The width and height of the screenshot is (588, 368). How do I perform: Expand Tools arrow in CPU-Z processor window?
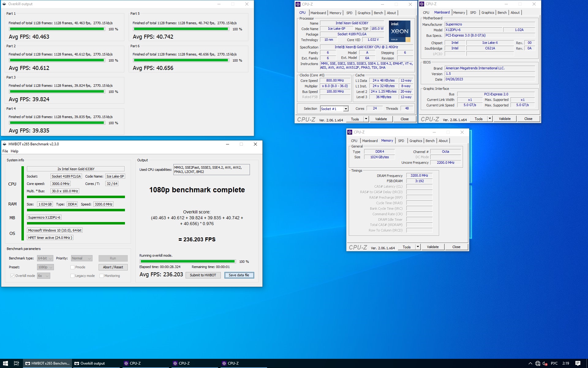click(x=366, y=119)
